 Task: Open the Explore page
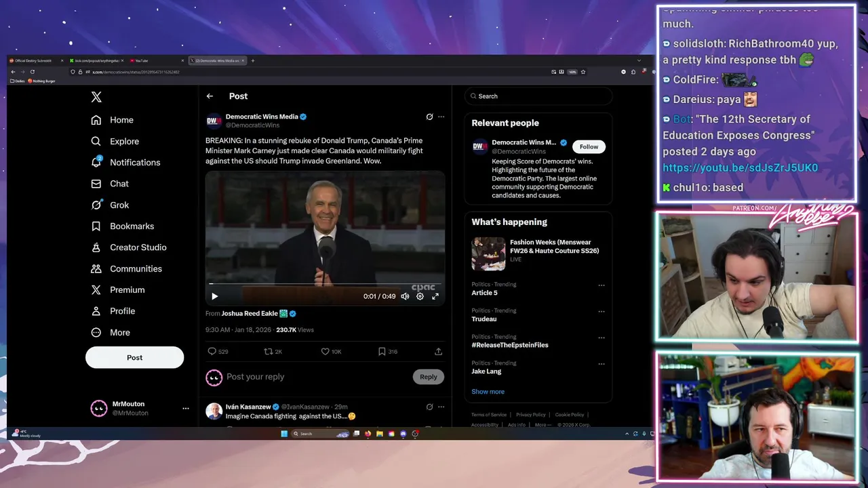click(115, 142)
